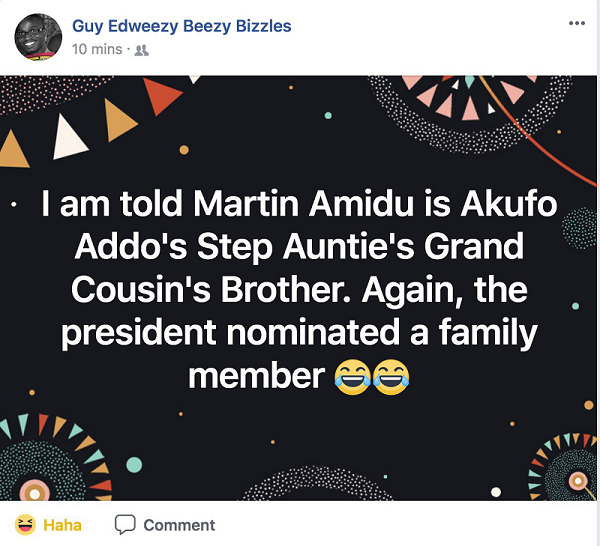Open Guy Edweezy Beezy Bizzles profile link
Screen dimensions: 600x546
[x=182, y=26]
